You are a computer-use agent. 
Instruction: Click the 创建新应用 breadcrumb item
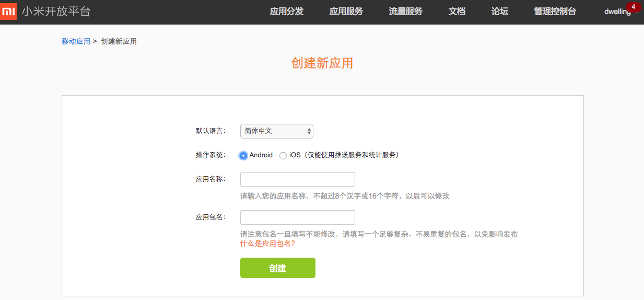pyautogui.click(x=119, y=41)
